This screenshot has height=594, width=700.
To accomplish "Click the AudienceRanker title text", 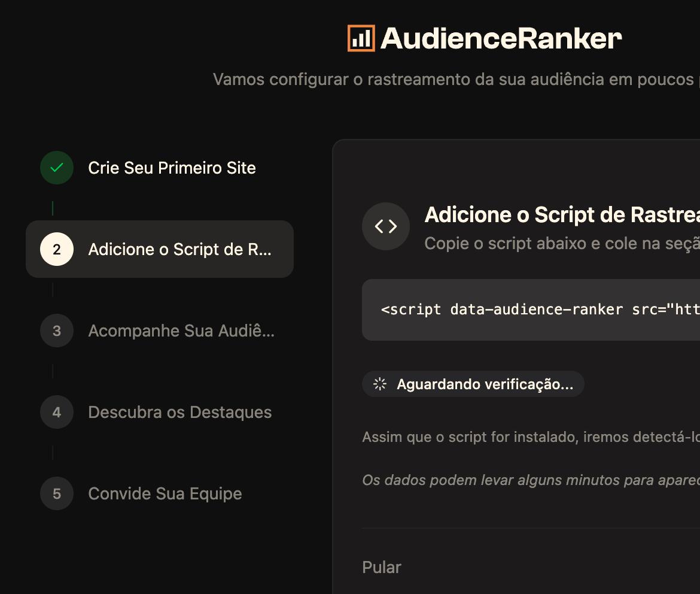I will click(x=501, y=38).
